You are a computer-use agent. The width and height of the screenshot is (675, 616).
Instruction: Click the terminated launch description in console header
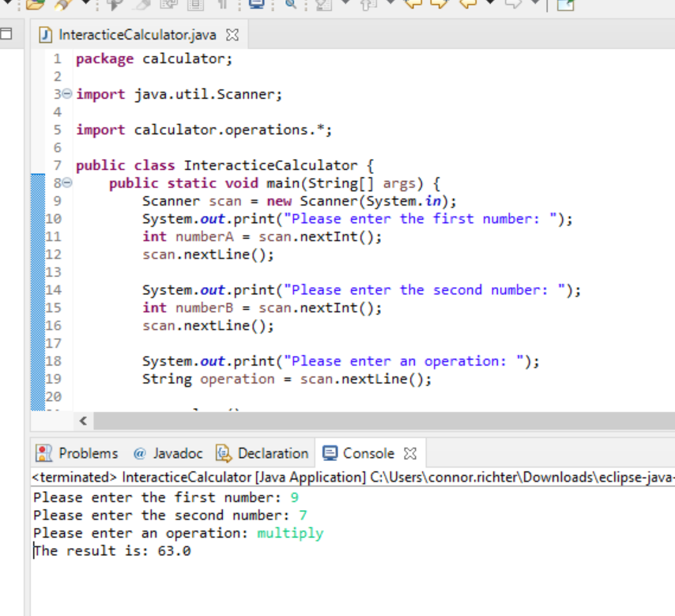[353, 478]
